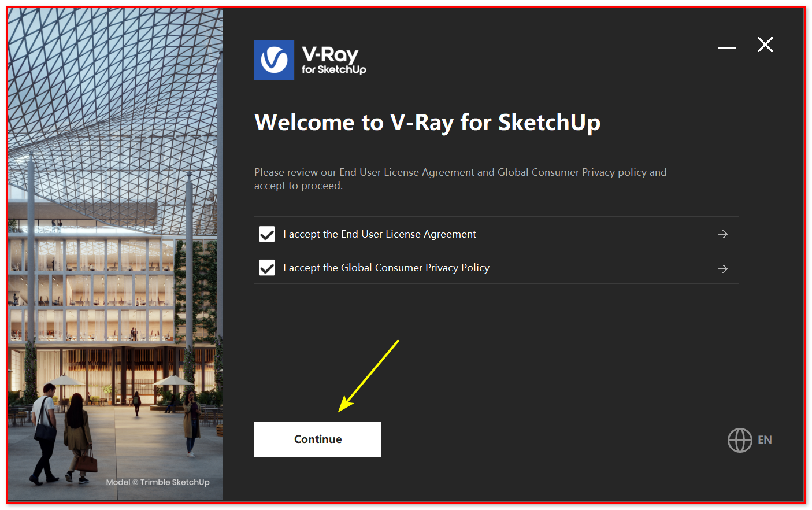812x510 pixels.
Task: Minimize the V-Ray installer window
Action: click(x=727, y=47)
